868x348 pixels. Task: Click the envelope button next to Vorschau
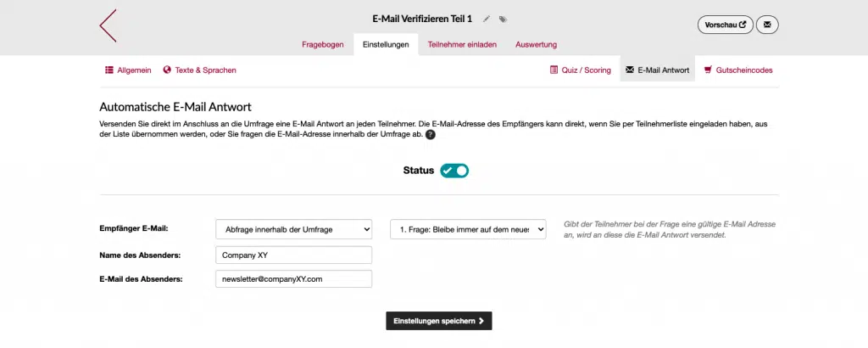pos(767,25)
